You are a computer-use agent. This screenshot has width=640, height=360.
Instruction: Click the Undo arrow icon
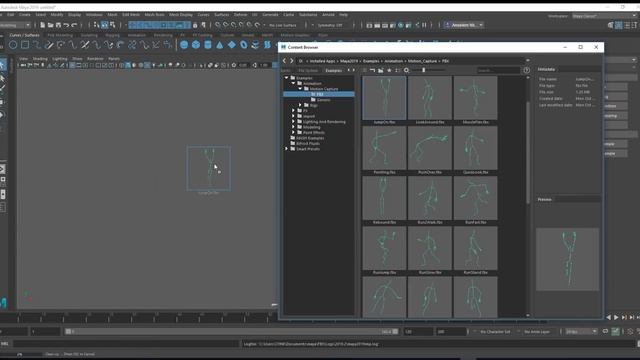[x=66, y=25]
